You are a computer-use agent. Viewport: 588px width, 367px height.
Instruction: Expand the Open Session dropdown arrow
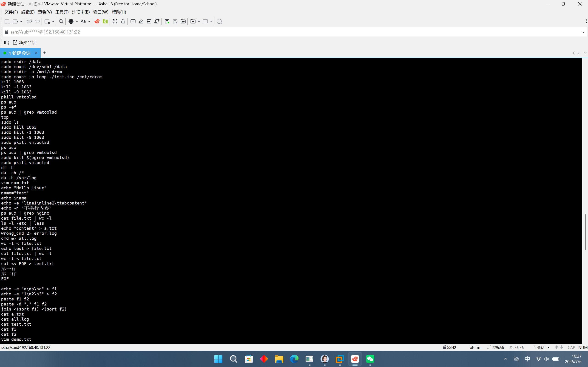coord(21,22)
